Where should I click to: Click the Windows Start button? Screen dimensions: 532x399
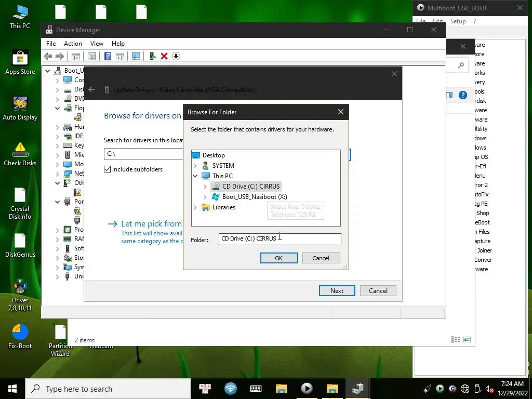coord(12,389)
